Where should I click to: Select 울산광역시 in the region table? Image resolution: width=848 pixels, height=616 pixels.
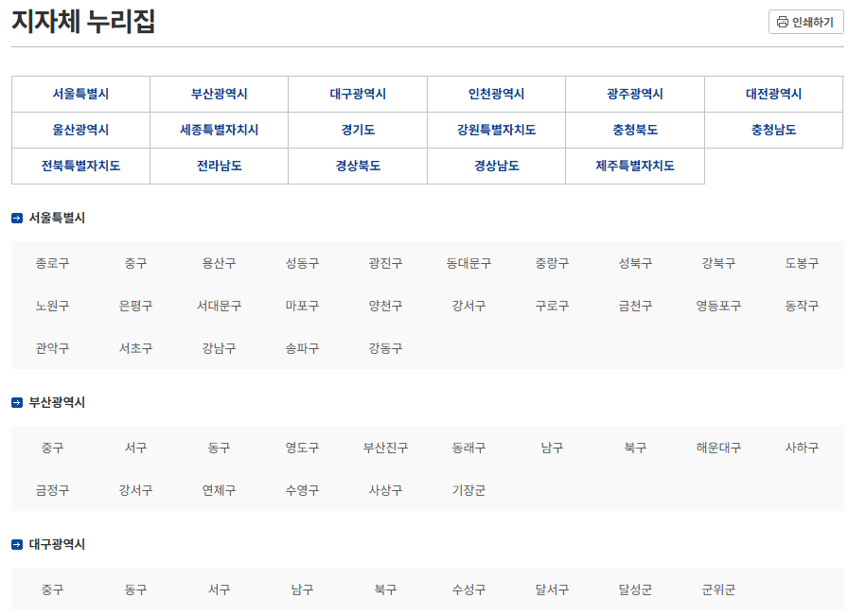coord(80,130)
